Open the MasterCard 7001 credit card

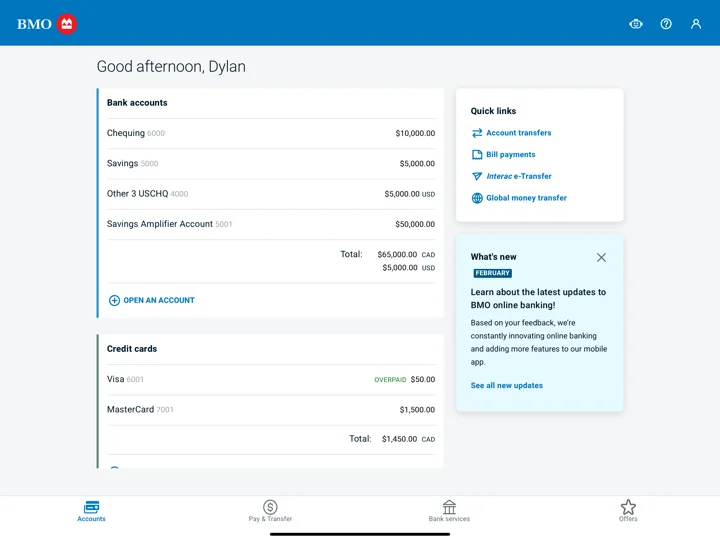click(271, 410)
